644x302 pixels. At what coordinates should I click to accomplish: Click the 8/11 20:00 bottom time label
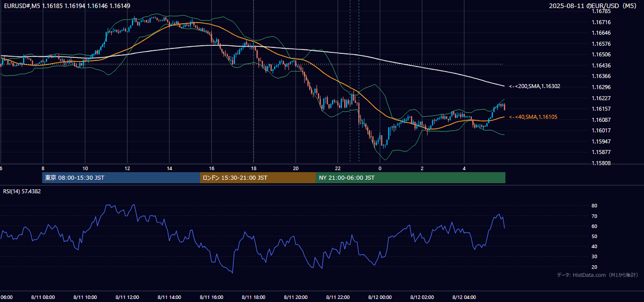pyautogui.click(x=296, y=297)
